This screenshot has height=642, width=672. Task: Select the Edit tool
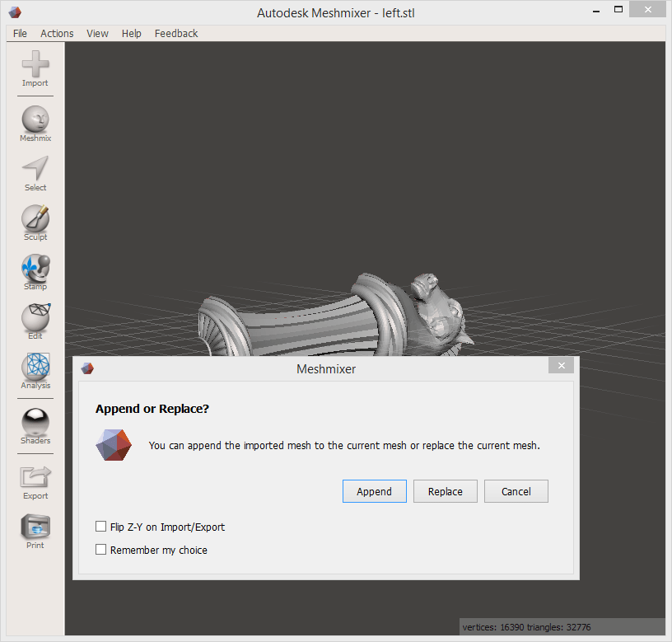coord(35,321)
